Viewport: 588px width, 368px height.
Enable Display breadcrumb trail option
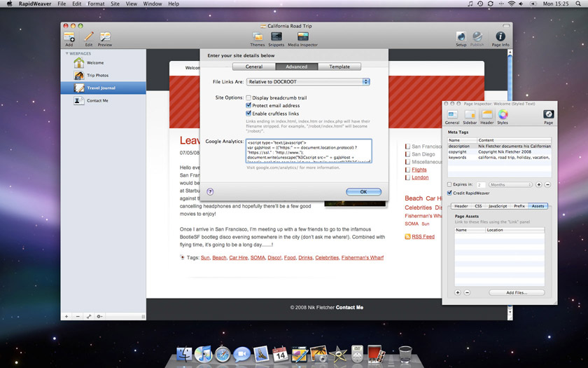point(248,97)
